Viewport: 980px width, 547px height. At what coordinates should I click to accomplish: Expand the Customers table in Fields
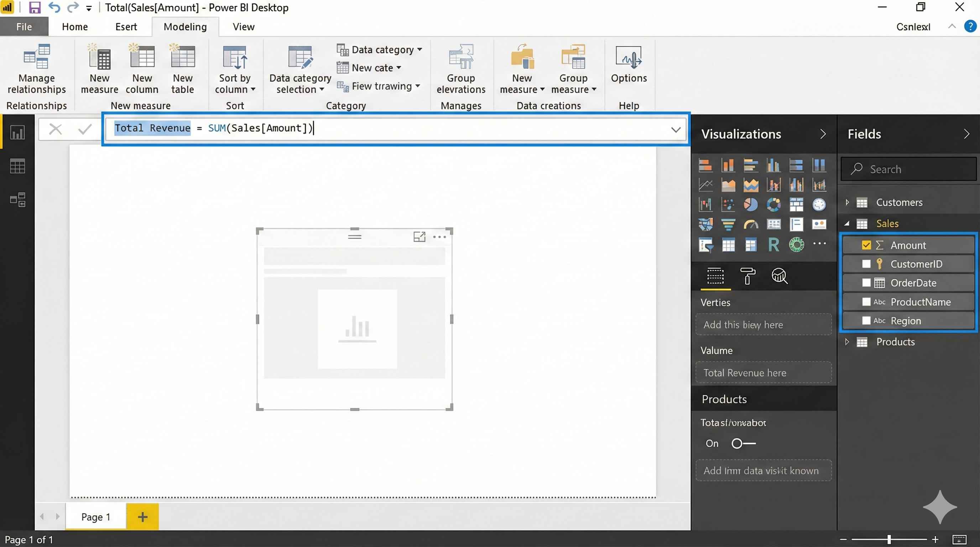847,202
